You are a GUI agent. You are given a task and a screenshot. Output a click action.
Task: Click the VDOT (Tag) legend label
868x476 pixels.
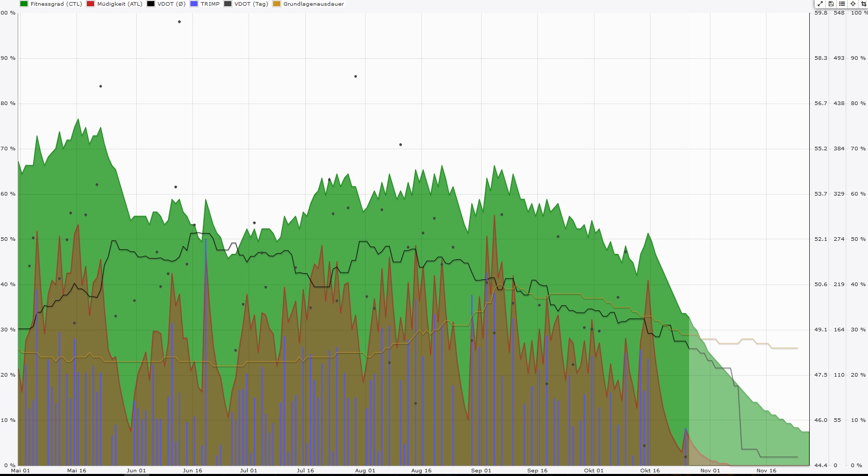(x=251, y=4)
